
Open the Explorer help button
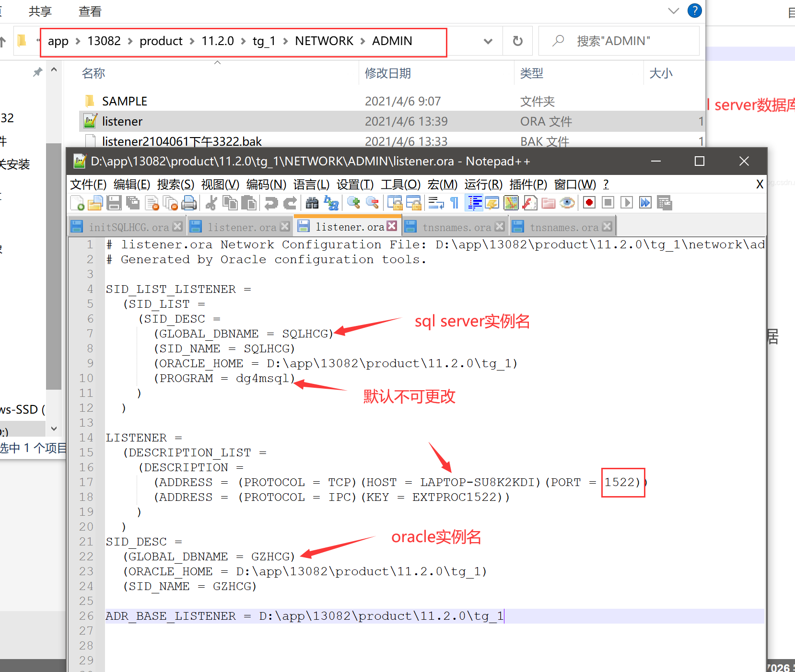tap(694, 11)
